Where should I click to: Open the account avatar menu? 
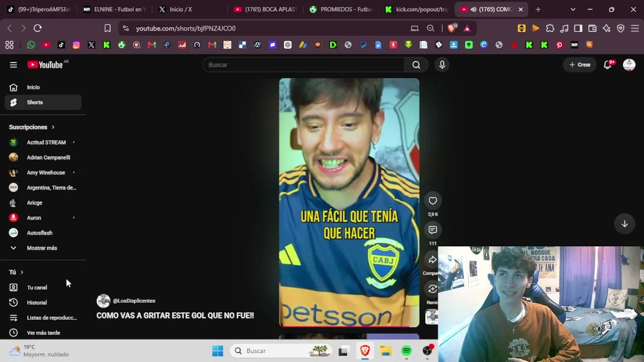(x=629, y=65)
